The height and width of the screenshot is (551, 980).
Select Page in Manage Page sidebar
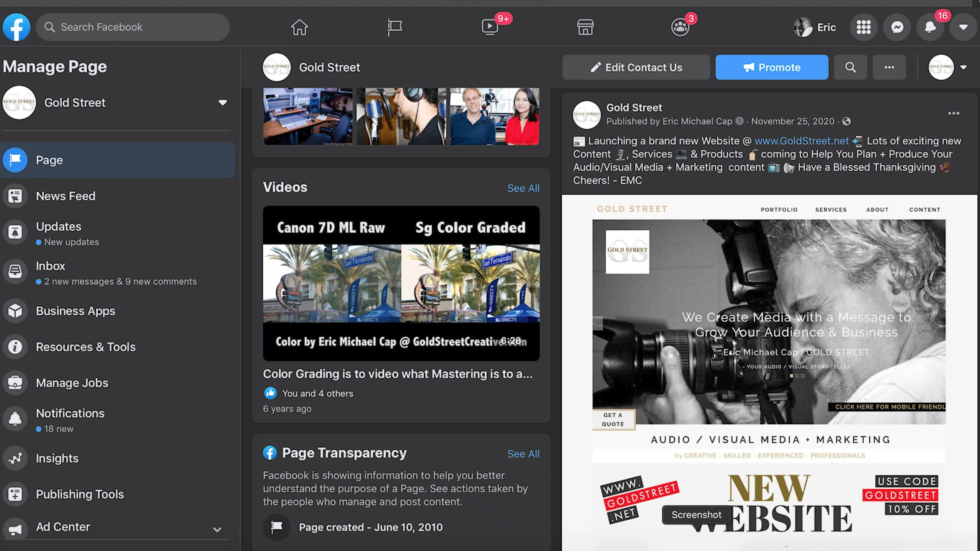(118, 160)
